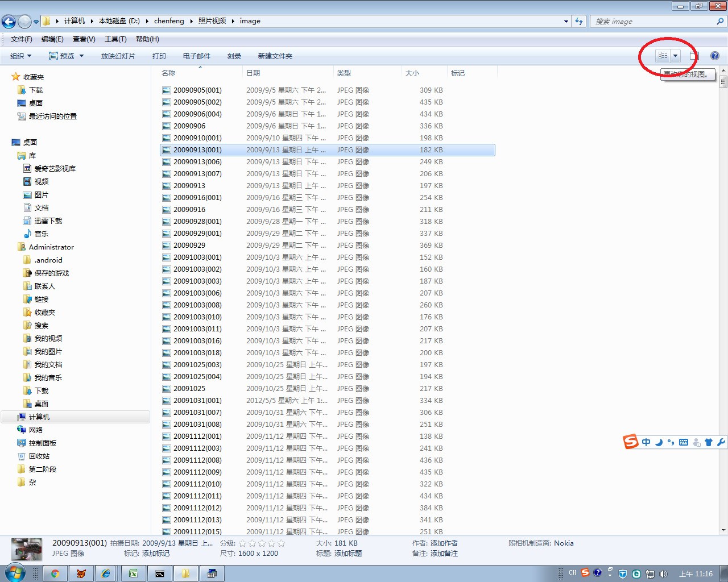Open the Windows Start orb
The width and height of the screenshot is (728, 582).
click(x=14, y=573)
